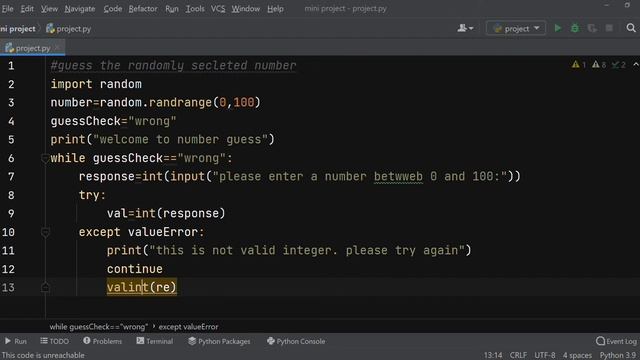The height and width of the screenshot is (360, 640).
Task: Open Search Everywhere magnifier icon
Action: pos(631,28)
